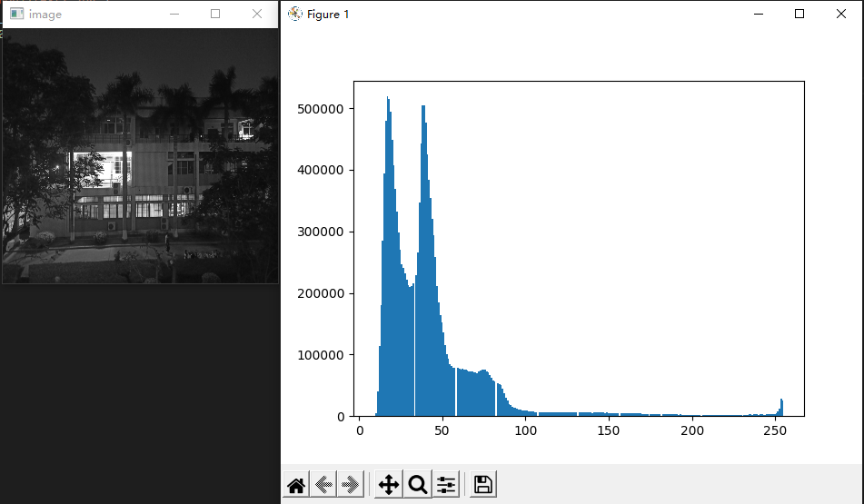Close the Figure 1 window

coord(841,14)
